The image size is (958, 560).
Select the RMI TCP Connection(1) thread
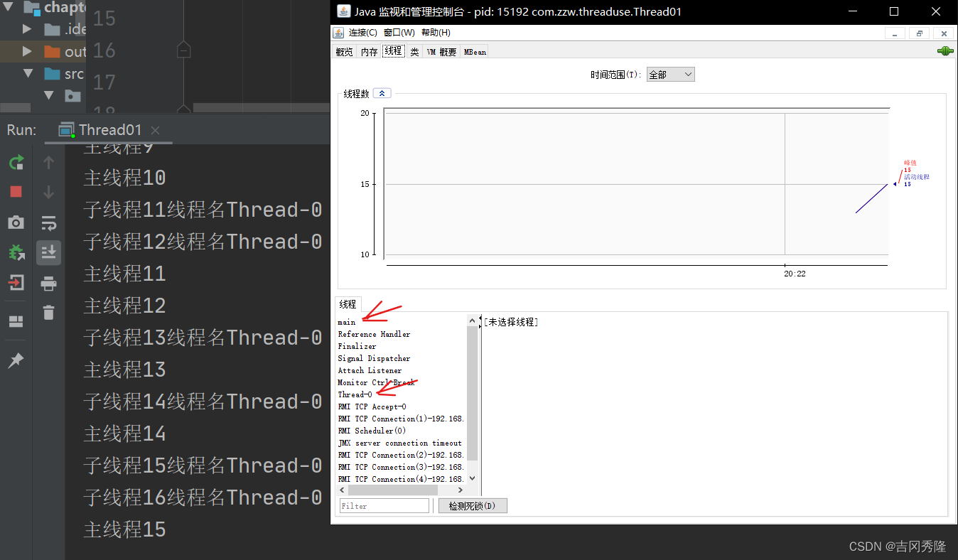402,419
